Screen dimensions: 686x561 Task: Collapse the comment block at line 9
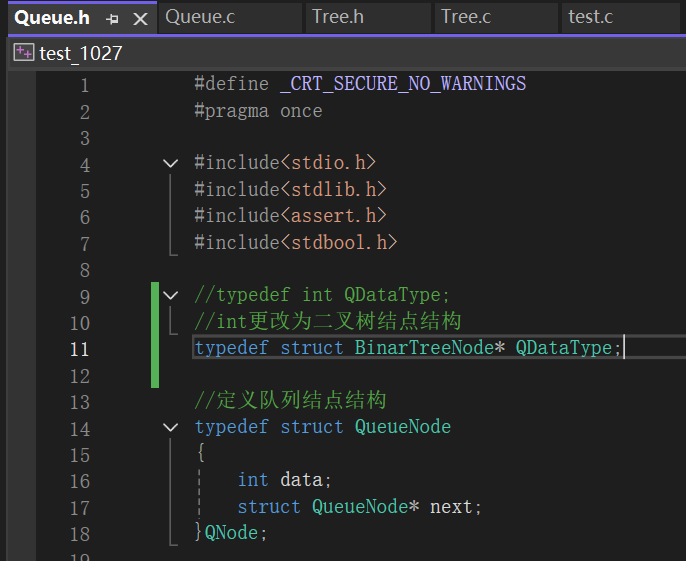point(170,295)
